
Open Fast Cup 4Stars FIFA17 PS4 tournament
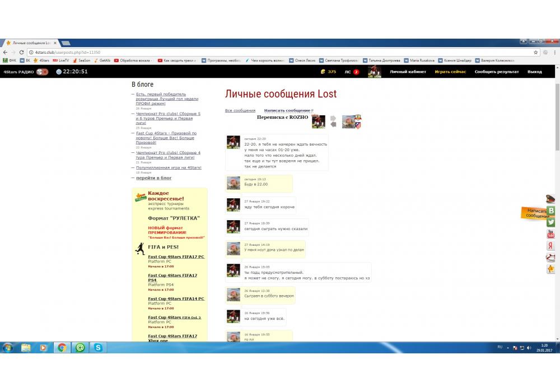[172, 278]
